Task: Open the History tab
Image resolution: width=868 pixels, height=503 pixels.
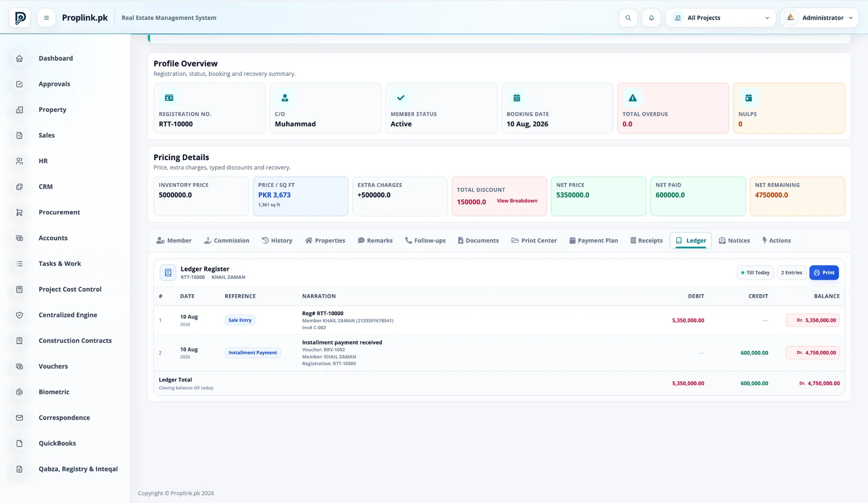Action: (277, 241)
